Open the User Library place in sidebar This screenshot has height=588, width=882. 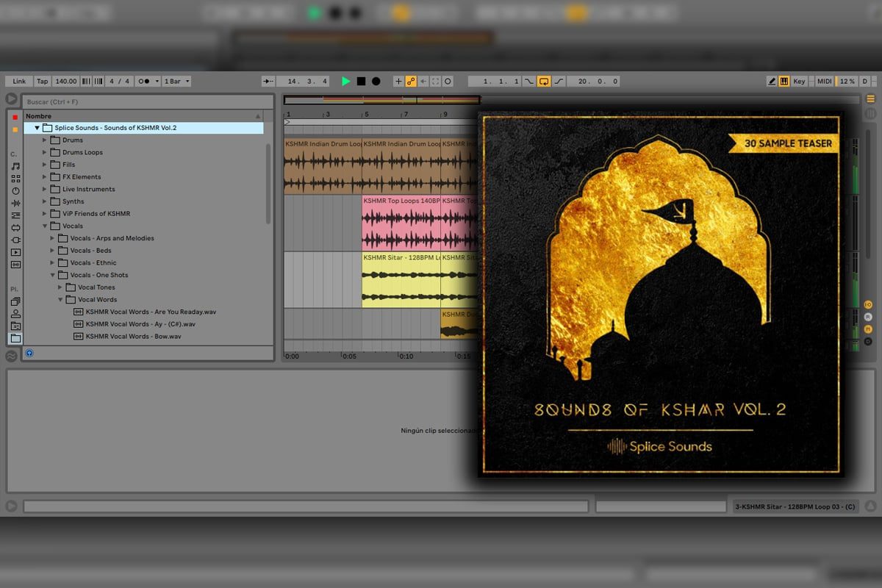15,314
